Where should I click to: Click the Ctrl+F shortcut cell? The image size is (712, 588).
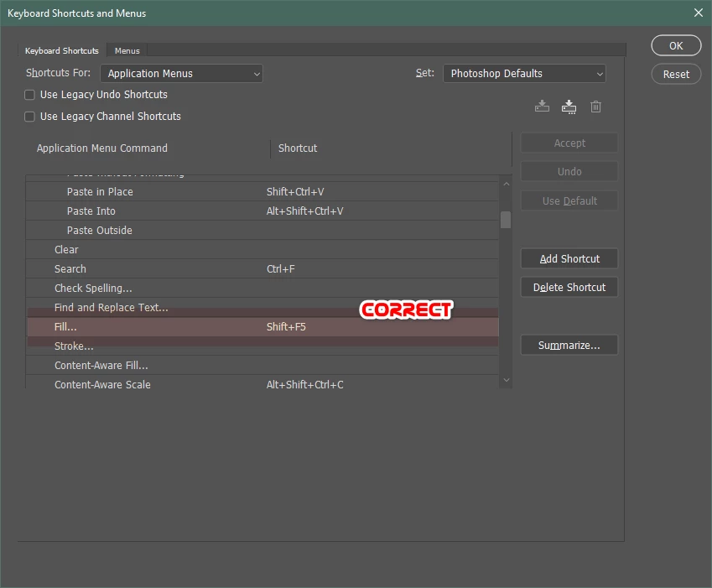[281, 268]
